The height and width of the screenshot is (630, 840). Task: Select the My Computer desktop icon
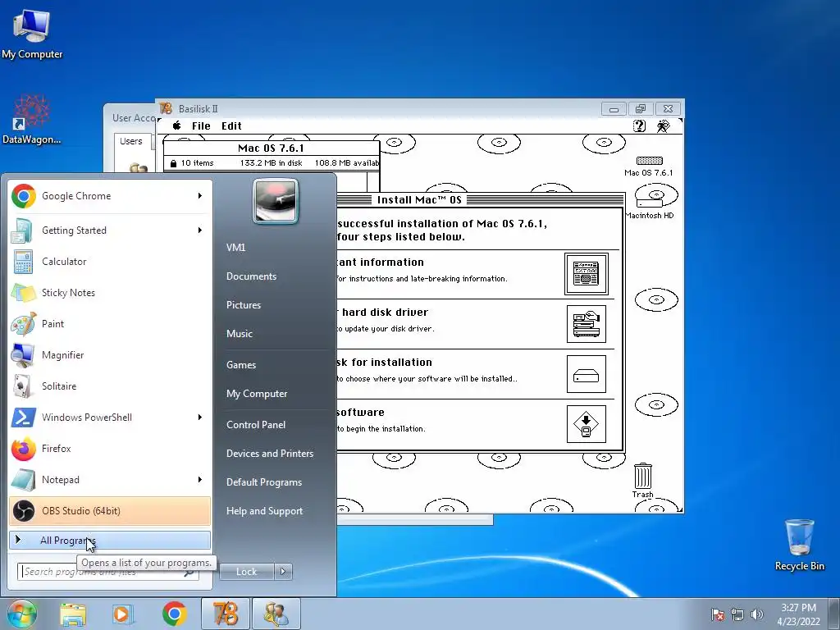(32, 33)
